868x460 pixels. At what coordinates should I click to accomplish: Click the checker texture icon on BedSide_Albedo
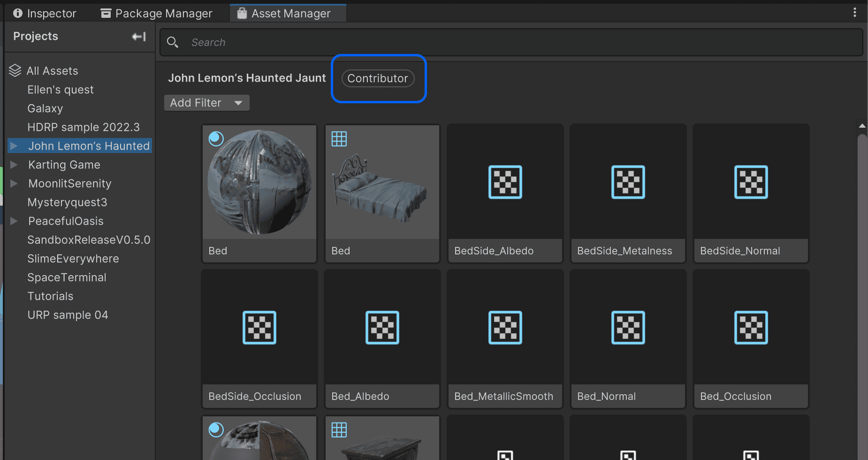pos(505,182)
